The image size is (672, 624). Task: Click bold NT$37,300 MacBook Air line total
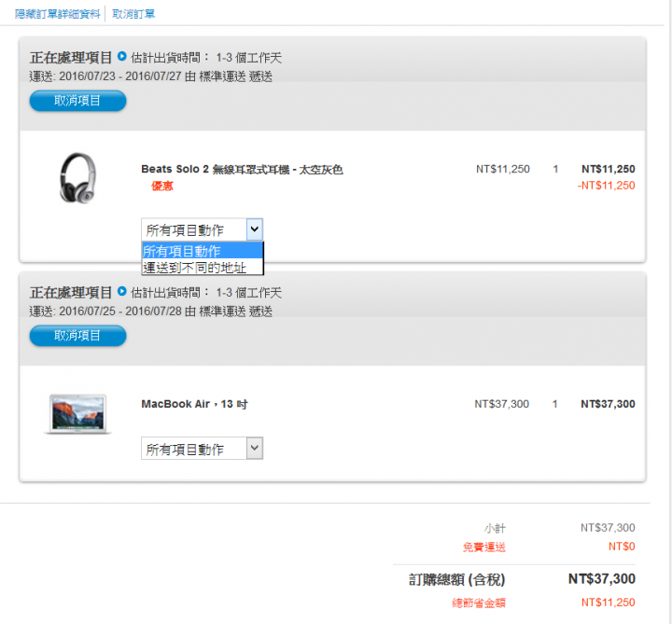coord(608,404)
